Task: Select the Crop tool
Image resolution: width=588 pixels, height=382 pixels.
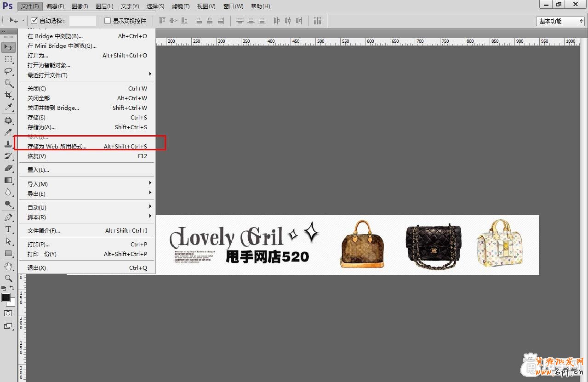Action: pos(8,95)
